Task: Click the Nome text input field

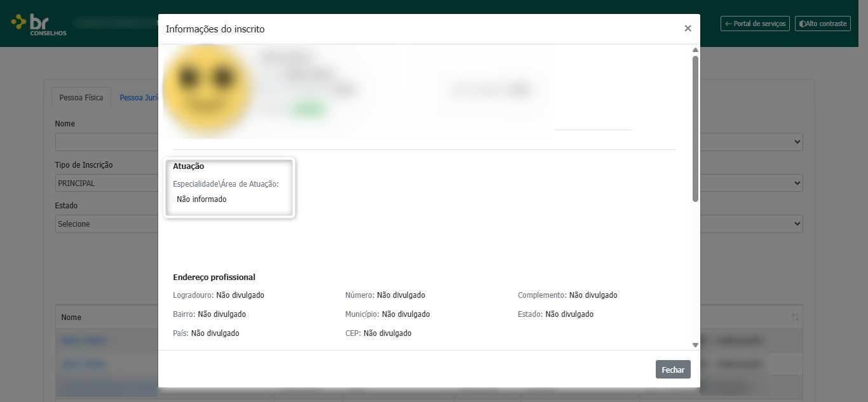Action: coord(106,142)
